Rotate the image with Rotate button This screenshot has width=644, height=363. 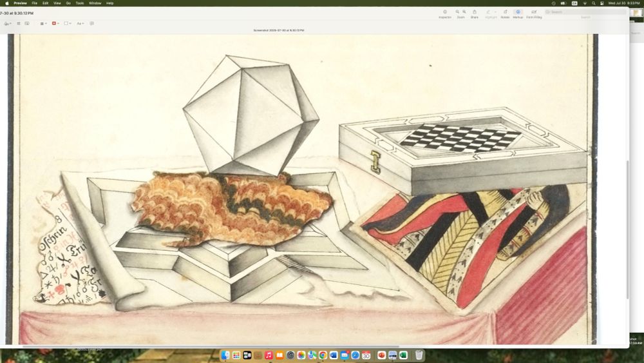(505, 14)
